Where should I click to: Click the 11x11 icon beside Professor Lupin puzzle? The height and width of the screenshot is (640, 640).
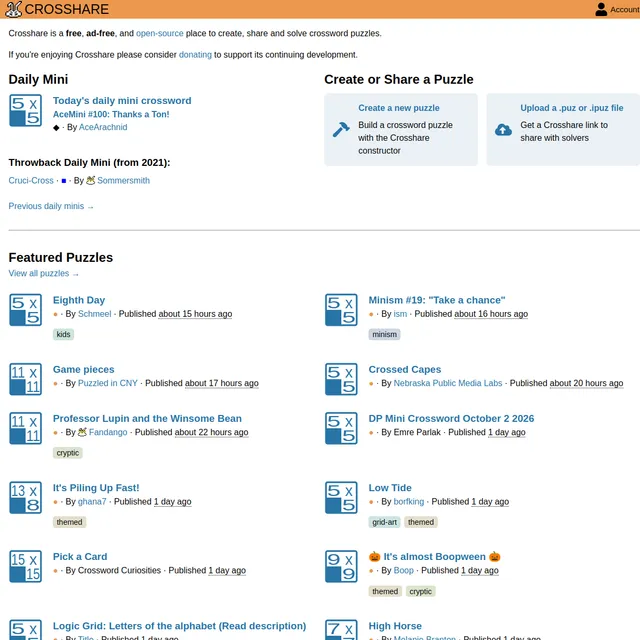click(25, 428)
